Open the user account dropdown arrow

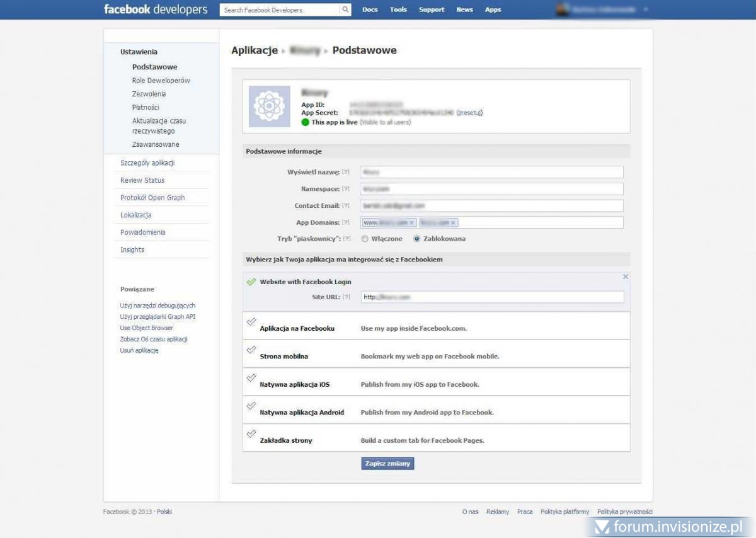tap(646, 10)
